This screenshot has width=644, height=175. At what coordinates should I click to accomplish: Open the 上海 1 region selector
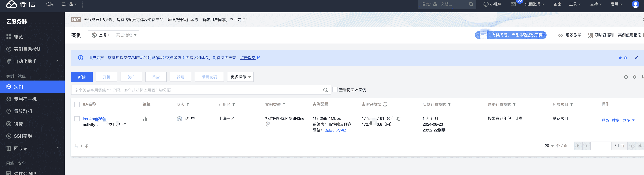click(x=114, y=35)
